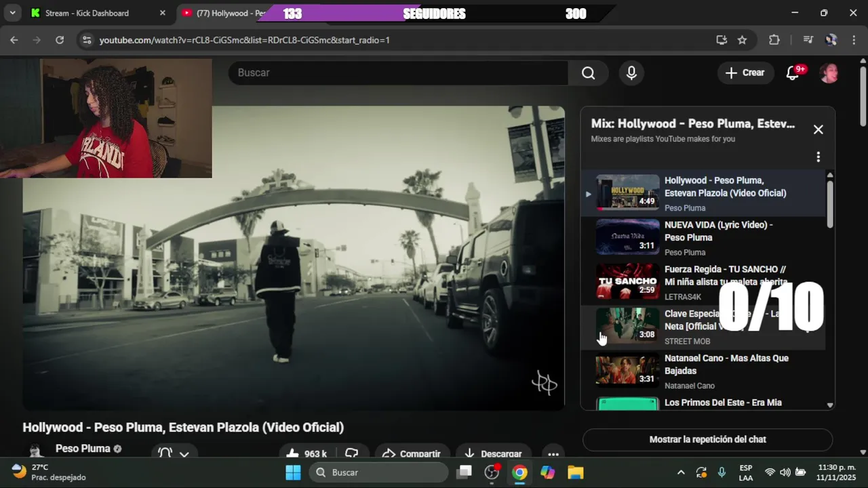
Task: Open more actions ellipsis below the video
Action: click(x=553, y=453)
